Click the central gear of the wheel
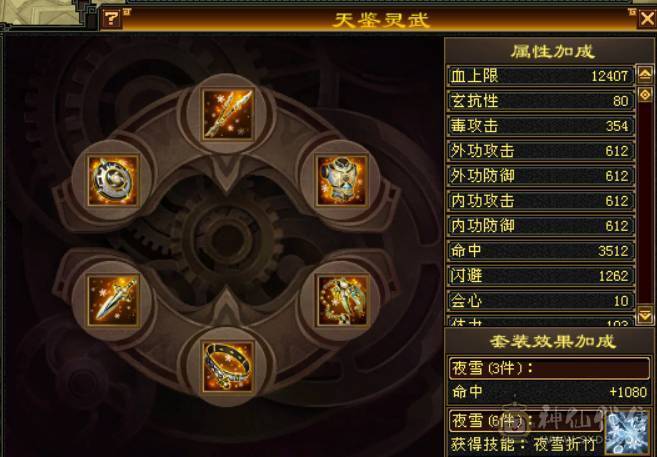Screen dimensions: 657x457 [x=227, y=240]
